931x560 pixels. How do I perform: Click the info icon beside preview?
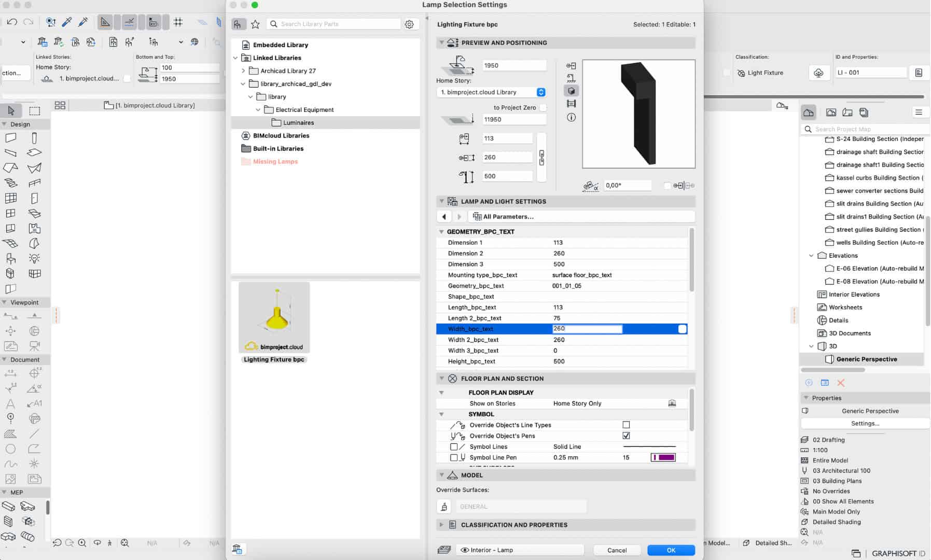[571, 117]
